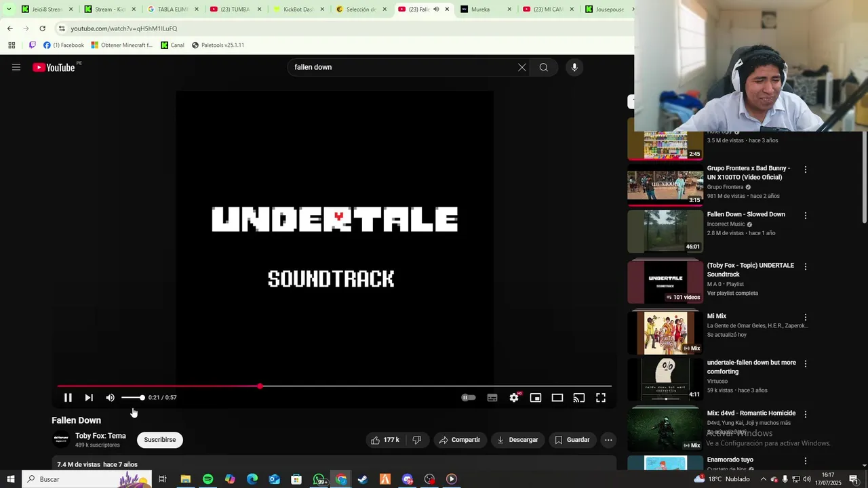
Task: Open the Facebook bookmark
Action: (64, 45)
